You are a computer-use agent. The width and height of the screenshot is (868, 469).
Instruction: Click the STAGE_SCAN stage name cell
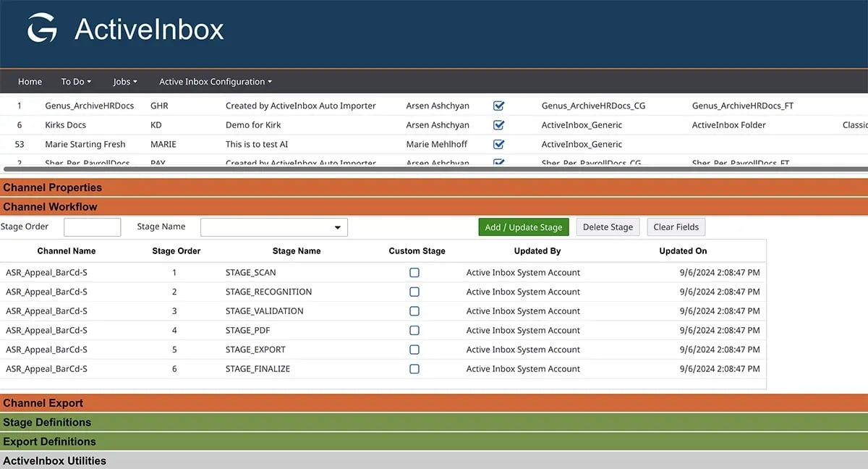click(x=251, y=273)
